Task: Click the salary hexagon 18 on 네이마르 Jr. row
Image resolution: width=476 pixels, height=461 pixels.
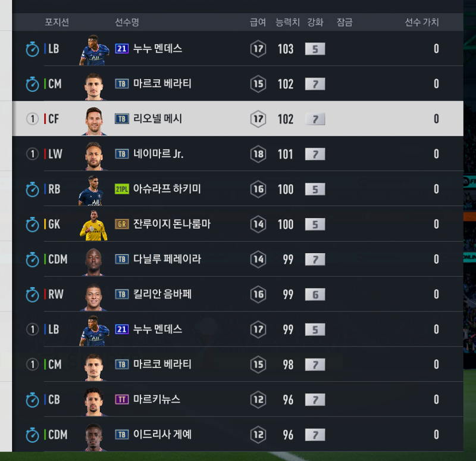Action: tap(258, 154)
